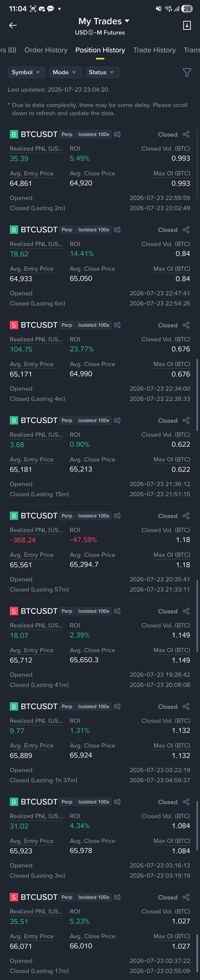Select the Position History tab
The height and width of the screenshot is (980, 200).
click(100, 50)
